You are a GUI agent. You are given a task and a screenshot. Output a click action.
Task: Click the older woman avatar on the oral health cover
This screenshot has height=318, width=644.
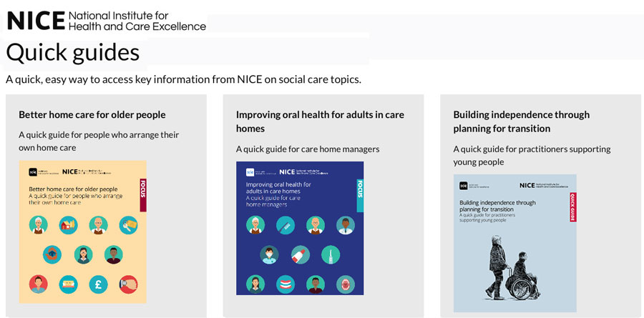click(255, 225)
